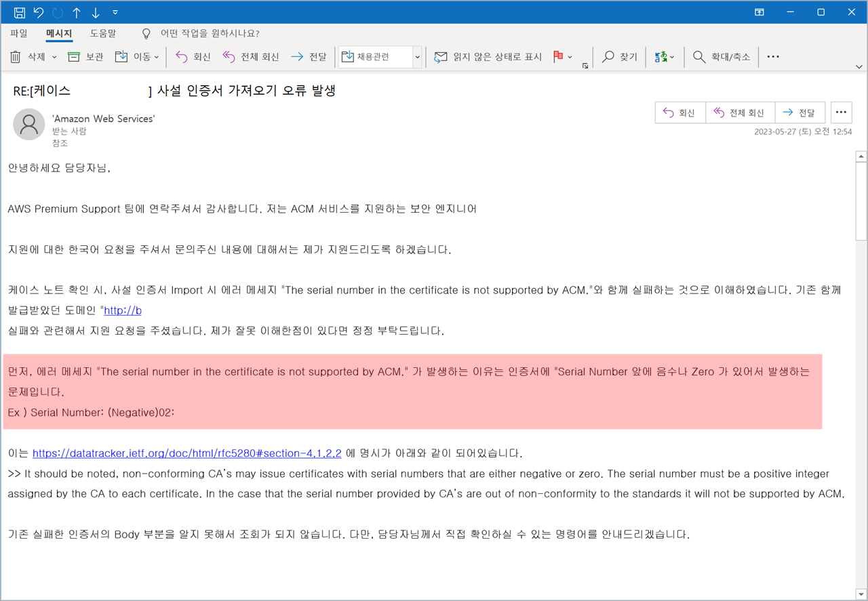
Task: Click the 회신 button in message header
Action: pyautogui.click(x=680, y=112)
